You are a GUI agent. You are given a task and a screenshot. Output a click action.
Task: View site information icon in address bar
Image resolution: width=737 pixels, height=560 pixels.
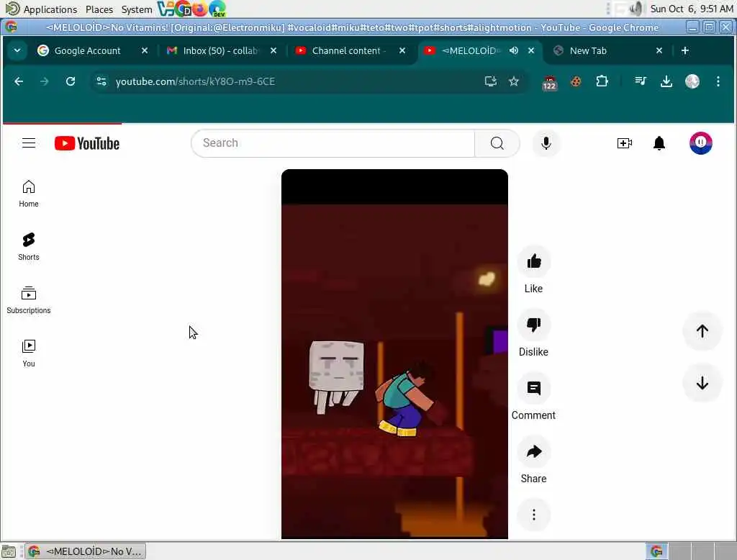pyautogui.click(x=101, y=81)
